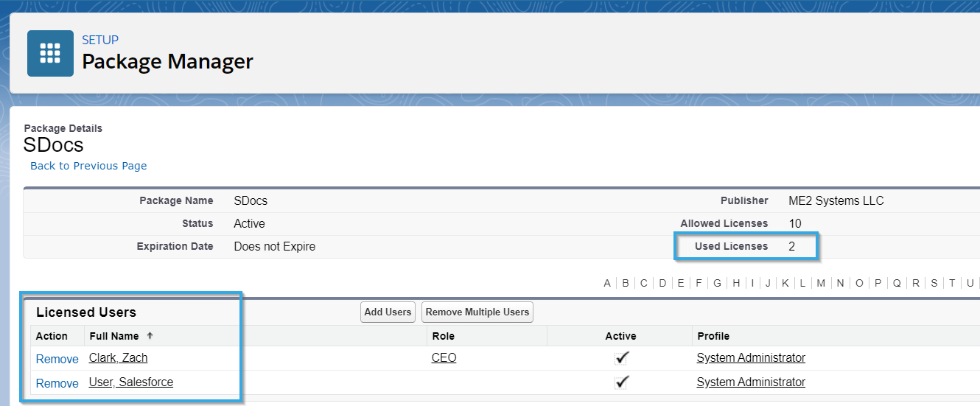Filter users by letter S
This screenshot has height=406, width=980.
coord(934,283)
